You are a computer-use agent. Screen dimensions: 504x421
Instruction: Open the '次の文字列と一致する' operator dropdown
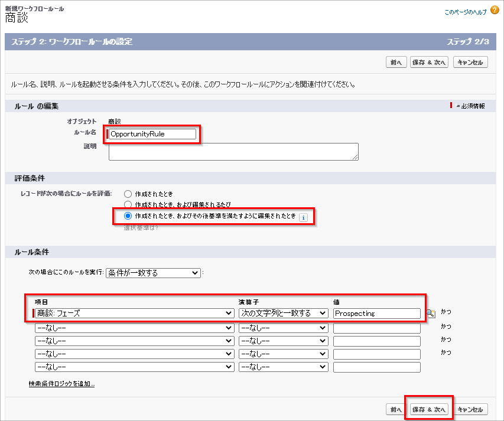click(x=283, y=314)
